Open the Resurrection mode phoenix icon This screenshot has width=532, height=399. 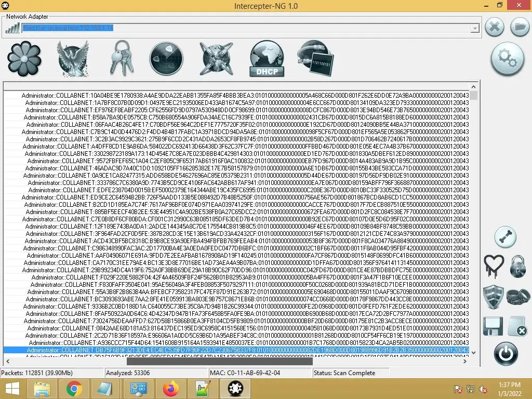[73, 58]
